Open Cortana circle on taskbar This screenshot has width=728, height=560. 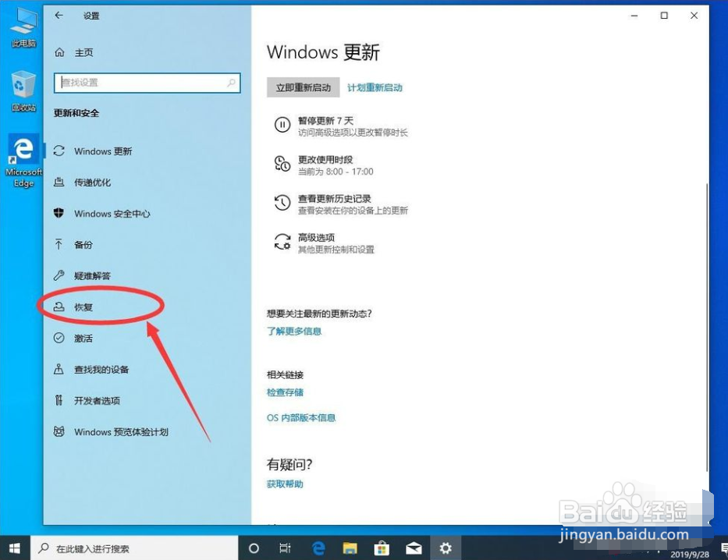coord(254,548)
